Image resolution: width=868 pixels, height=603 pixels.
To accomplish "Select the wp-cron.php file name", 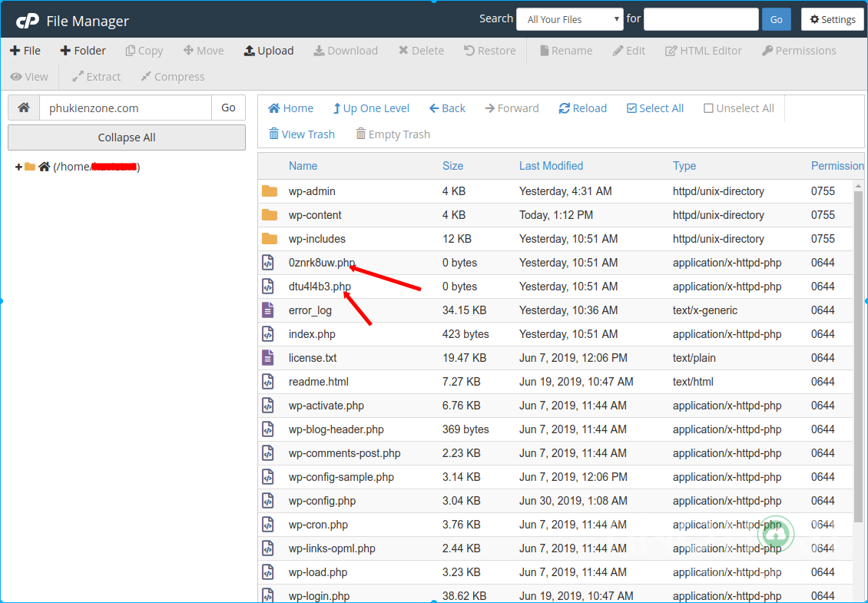I will coord(318,525).
